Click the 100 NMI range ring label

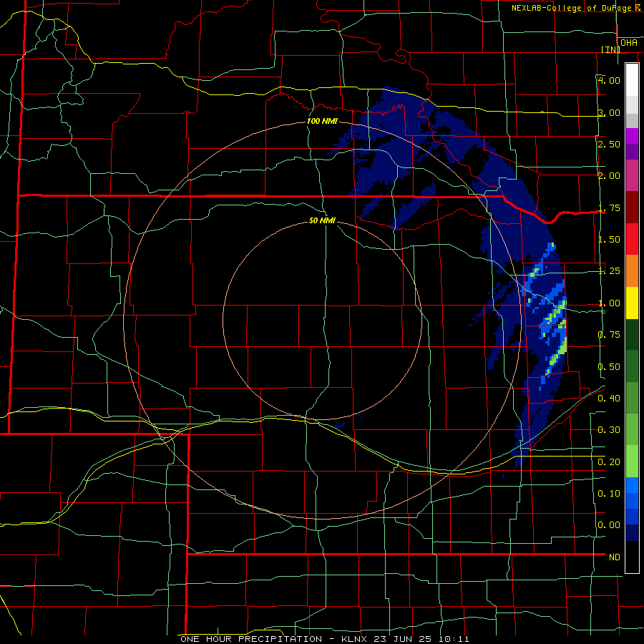(x=322, y=121)
